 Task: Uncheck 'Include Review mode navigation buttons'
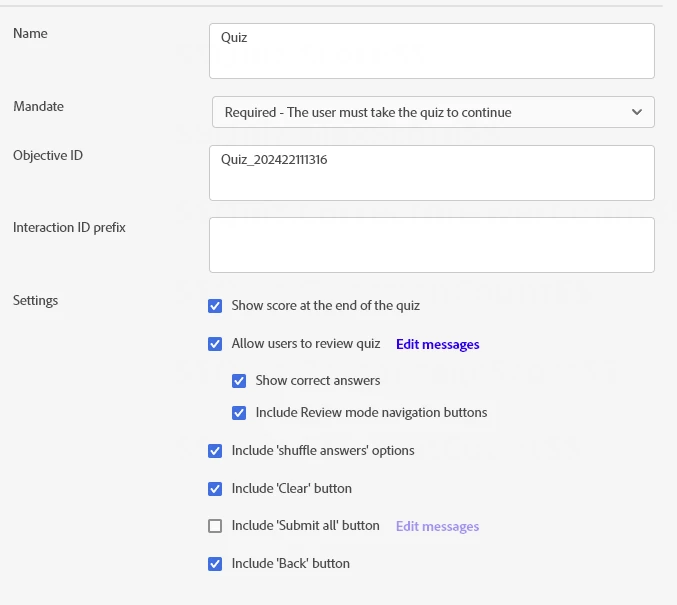click(239, 413)
